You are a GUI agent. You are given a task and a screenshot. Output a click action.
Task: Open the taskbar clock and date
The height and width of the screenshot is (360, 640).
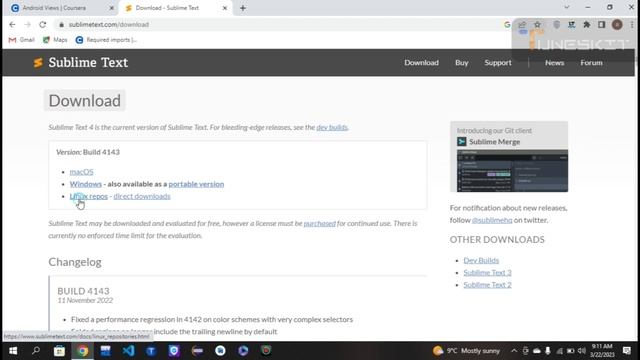tap(602, 351)
